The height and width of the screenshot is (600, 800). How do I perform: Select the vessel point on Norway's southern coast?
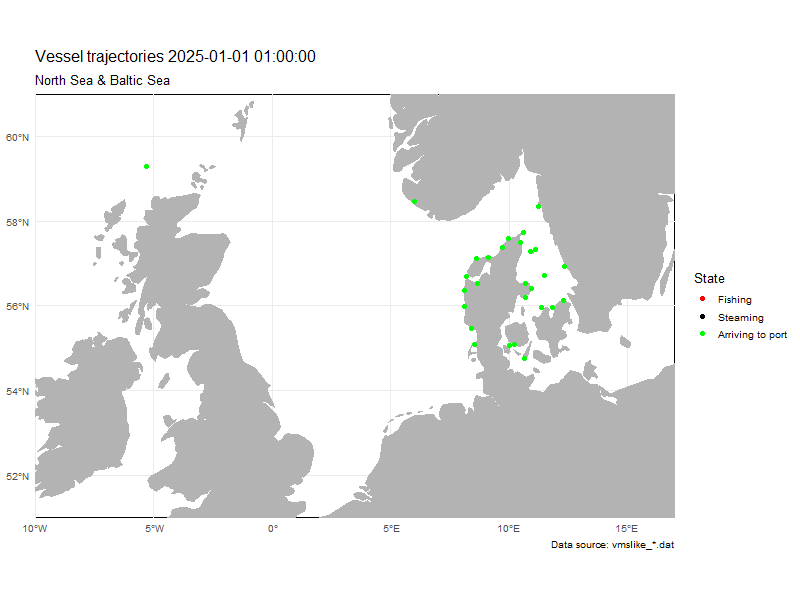click(x=414, y=201)
